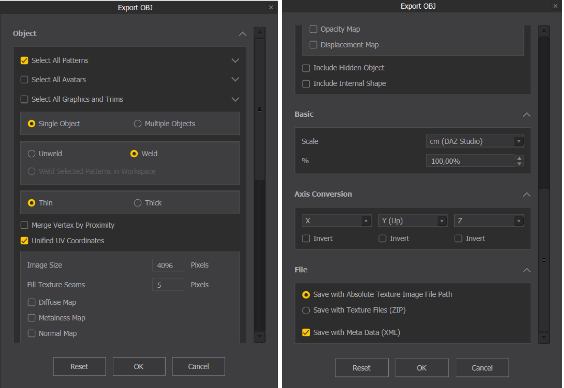Open the Y (Up) axis dropdown
Viewport: 564px width, 388px height.
point(413,221)
